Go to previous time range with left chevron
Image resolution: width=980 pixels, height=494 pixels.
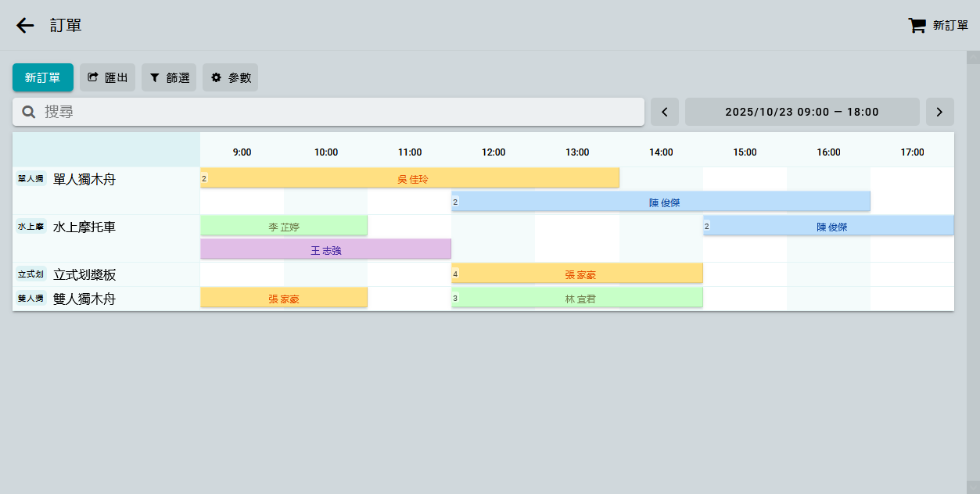[x=665, y=112]
